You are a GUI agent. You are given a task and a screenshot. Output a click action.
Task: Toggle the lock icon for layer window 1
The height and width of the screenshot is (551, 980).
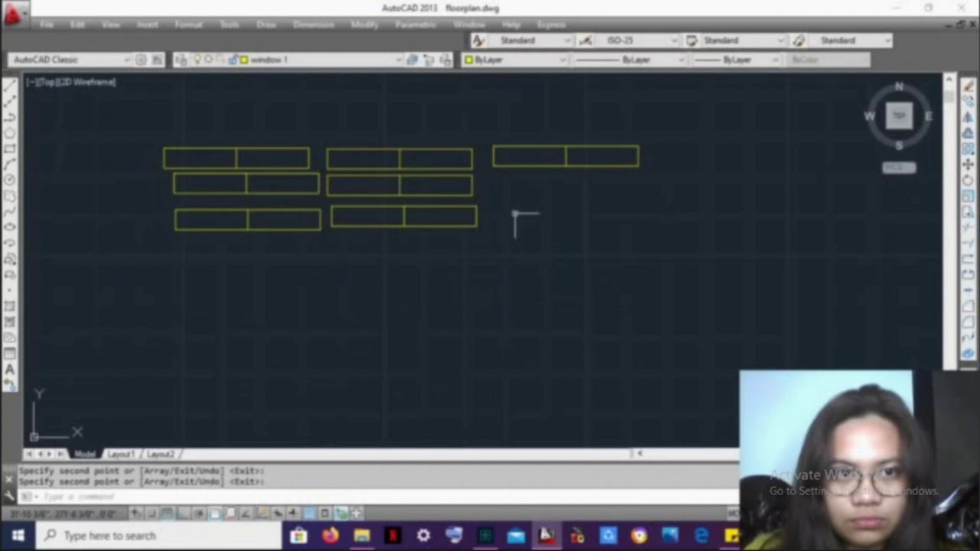[233, 60]
